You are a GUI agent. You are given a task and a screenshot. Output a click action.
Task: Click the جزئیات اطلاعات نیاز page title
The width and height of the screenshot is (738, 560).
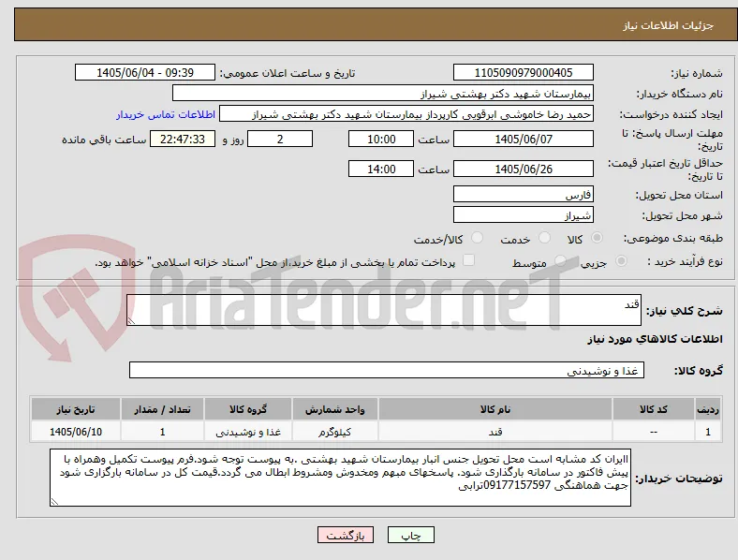669,25
